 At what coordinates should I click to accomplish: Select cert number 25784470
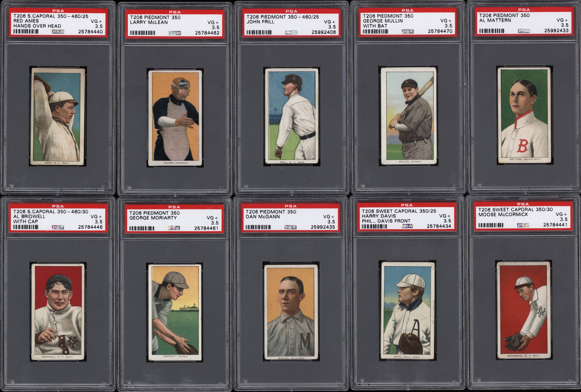click(440, 31)
